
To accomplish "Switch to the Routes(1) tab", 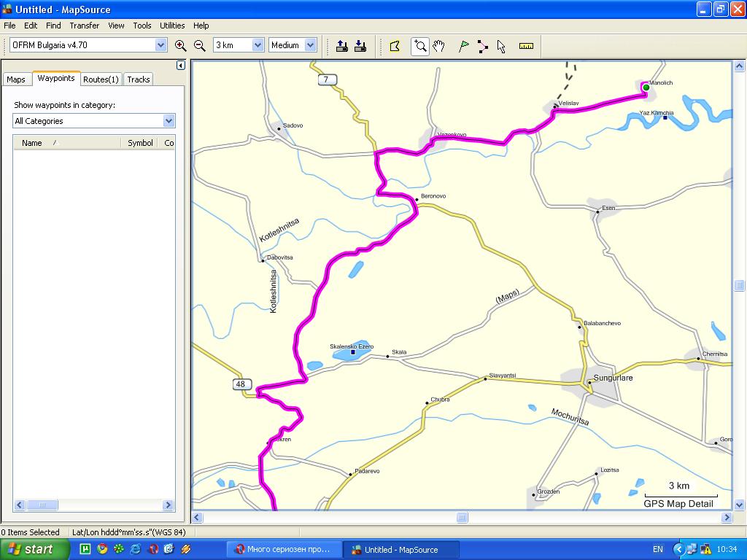I will (101, 79).
